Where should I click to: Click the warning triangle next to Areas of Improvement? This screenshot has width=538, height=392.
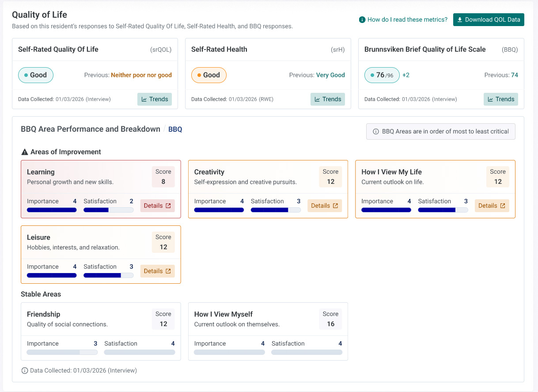point(25,152)
